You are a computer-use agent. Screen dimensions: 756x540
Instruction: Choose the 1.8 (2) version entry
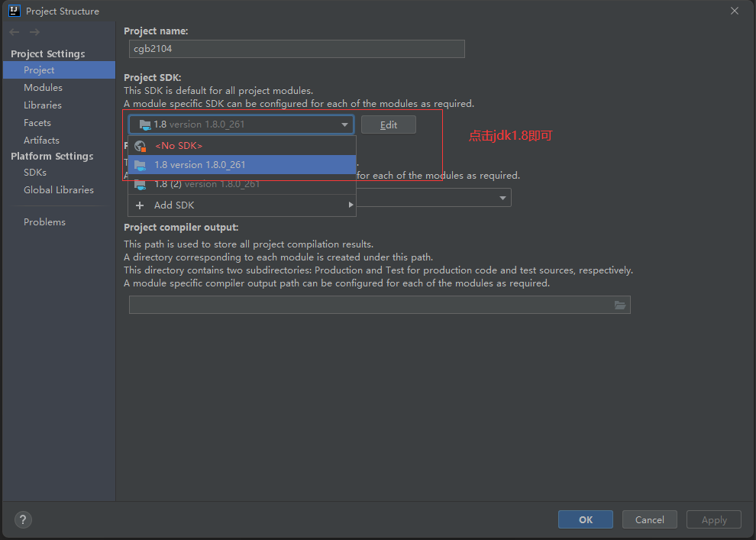pyautogui.click(x=242, y=184)
